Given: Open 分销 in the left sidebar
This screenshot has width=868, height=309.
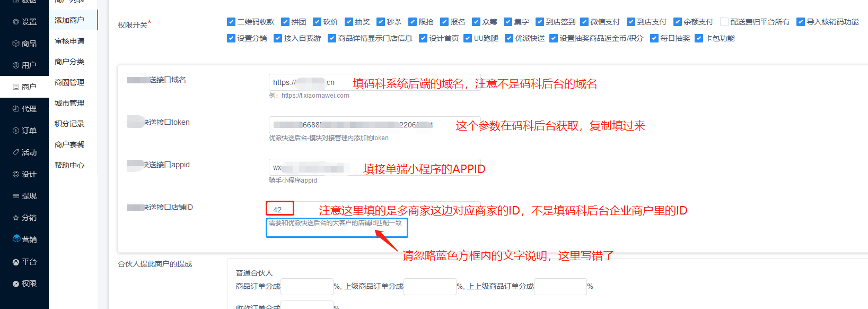Looking at the screenshot, I should [24, 218].
